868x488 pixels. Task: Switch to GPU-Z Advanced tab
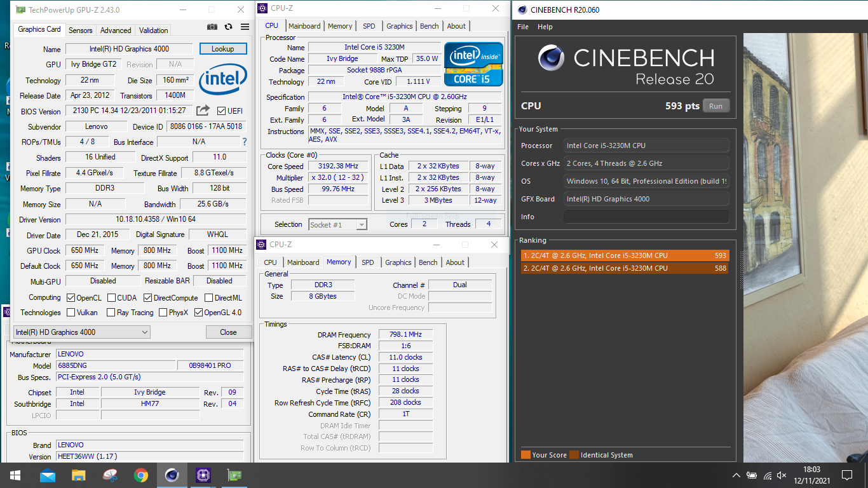pos(116,30)
